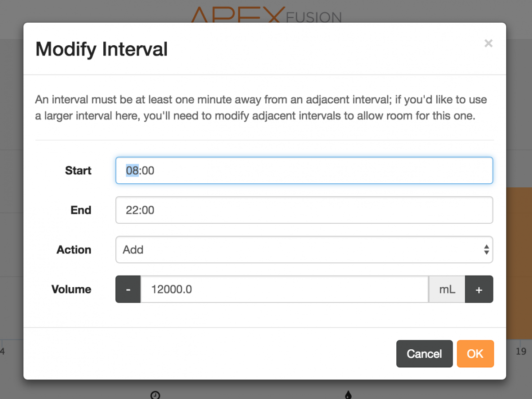The height and width of the screenshot is (399, 532).
Task: Click the Start field label
Action: 78,170
